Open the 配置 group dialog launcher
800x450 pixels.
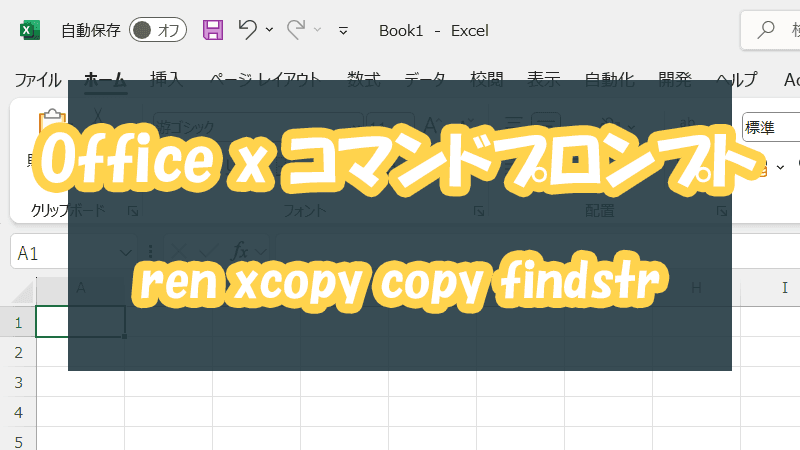point(722,211)
